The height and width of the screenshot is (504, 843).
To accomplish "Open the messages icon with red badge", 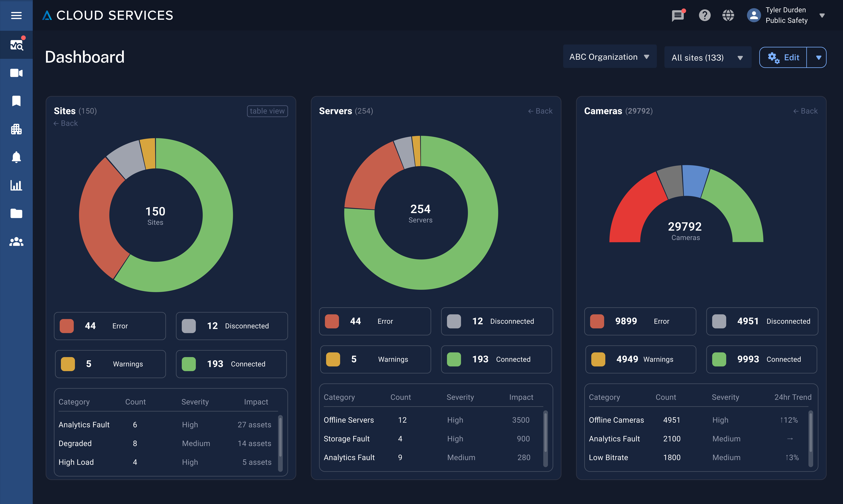I will click(678, 15).
